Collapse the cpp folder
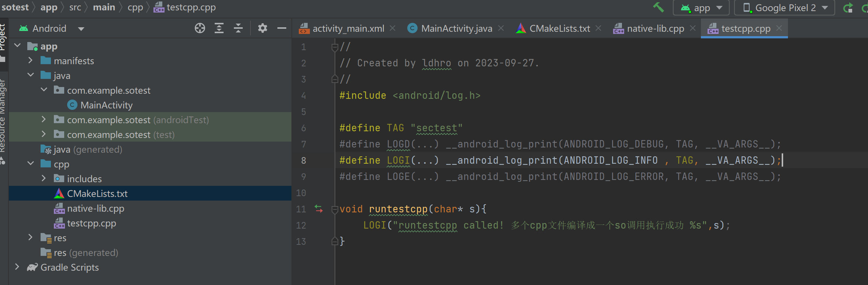 pos(31,163)
